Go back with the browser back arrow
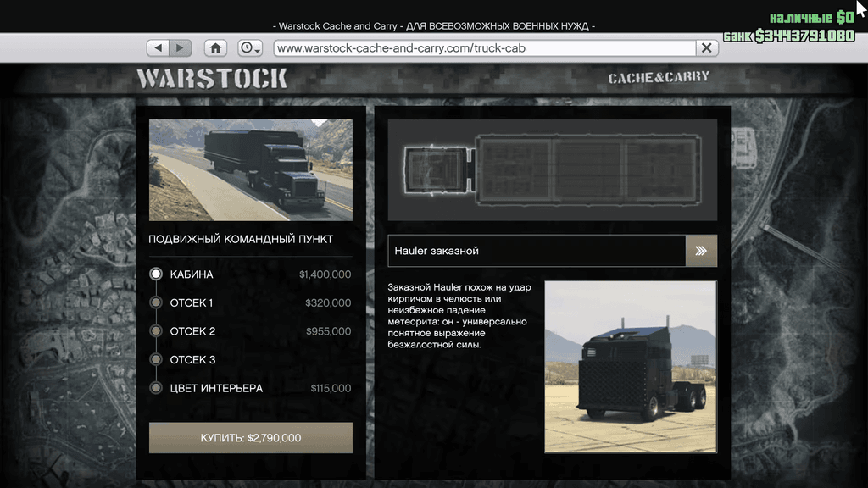 (x=158, y=48)
